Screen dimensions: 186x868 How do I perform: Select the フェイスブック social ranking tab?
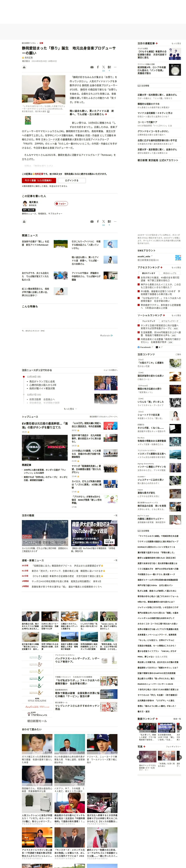148,321
